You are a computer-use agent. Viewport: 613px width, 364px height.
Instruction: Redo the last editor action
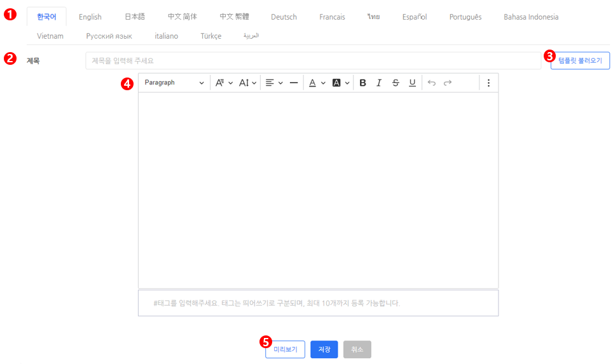(x=448, y=83)
